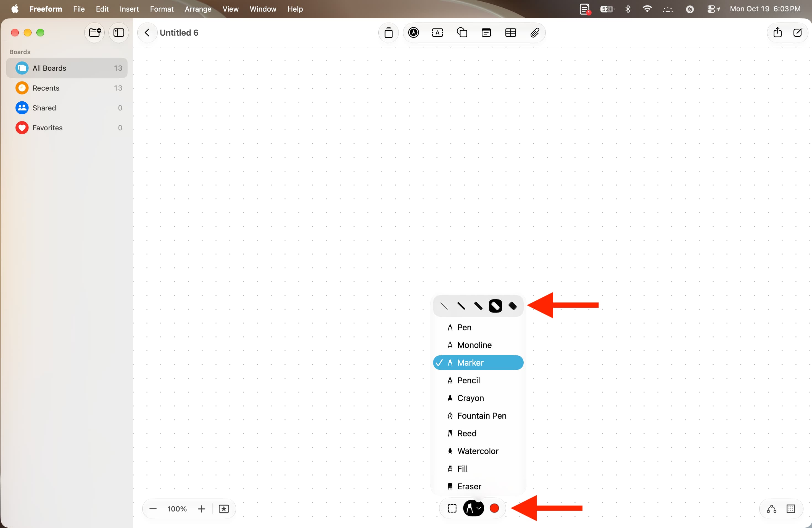The width and height of the screenshot is (812, 528).
Task: Open the Arrange menu
Action: click(198, 9)
